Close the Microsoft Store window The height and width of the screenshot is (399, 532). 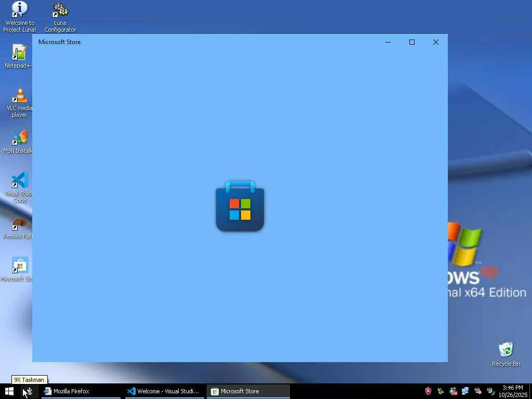pos(436,42)
